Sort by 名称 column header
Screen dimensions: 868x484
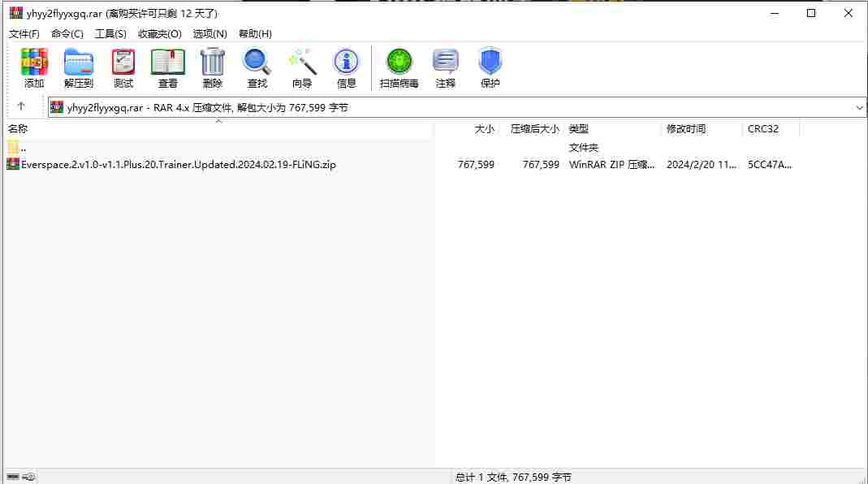point(18,129)
